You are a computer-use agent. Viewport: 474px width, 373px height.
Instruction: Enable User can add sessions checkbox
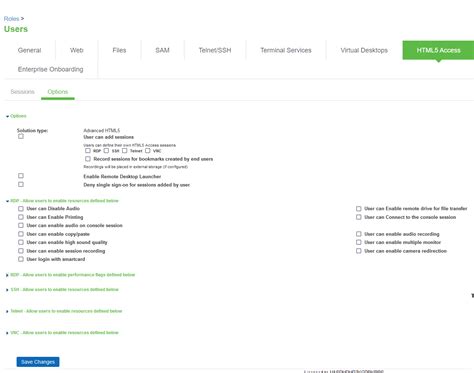click(x=21, y=136)
